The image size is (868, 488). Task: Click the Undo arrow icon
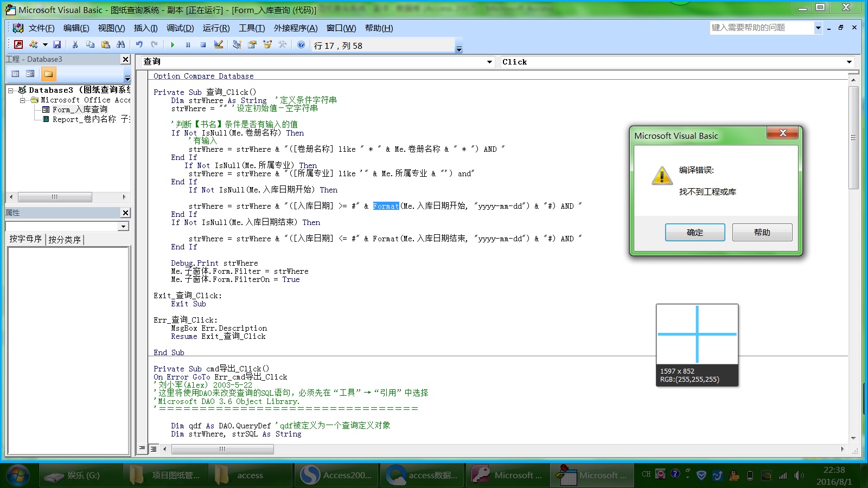click(x=139, y=44)
